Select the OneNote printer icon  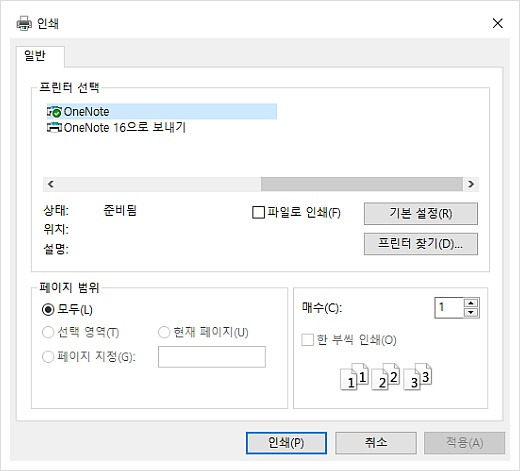(x=54, y=112)
